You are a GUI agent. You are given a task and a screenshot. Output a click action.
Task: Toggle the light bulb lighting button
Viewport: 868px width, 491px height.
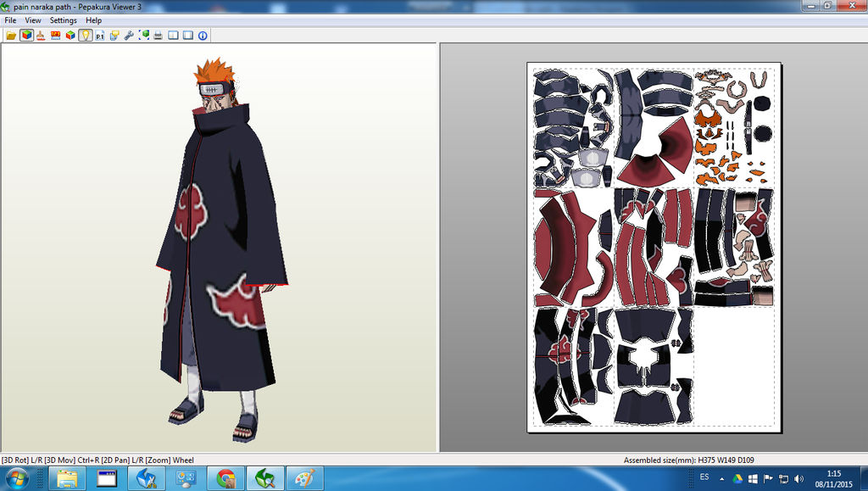click(x=86, y=36)
